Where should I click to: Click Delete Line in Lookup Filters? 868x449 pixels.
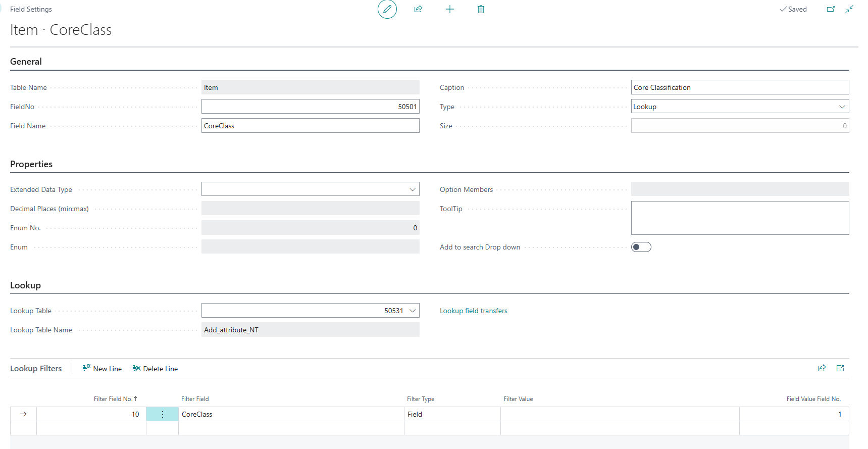[x=155, y=369]
